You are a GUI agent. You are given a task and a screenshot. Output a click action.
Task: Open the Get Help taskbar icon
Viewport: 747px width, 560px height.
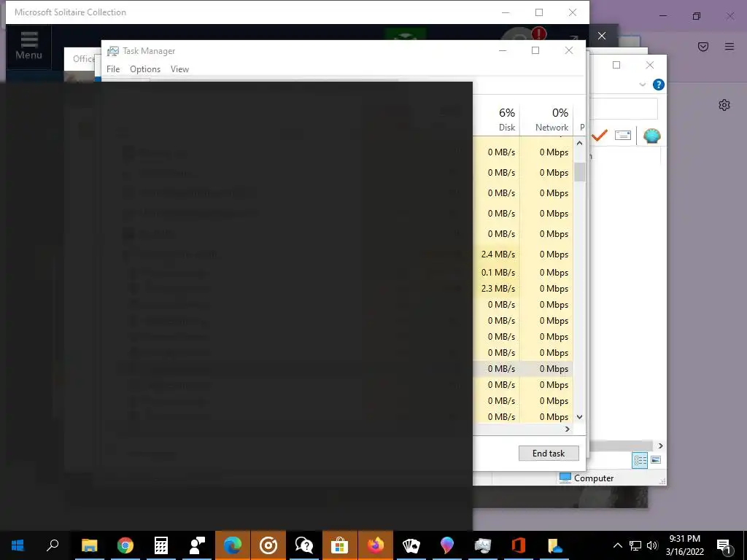(x=304, y=545)
